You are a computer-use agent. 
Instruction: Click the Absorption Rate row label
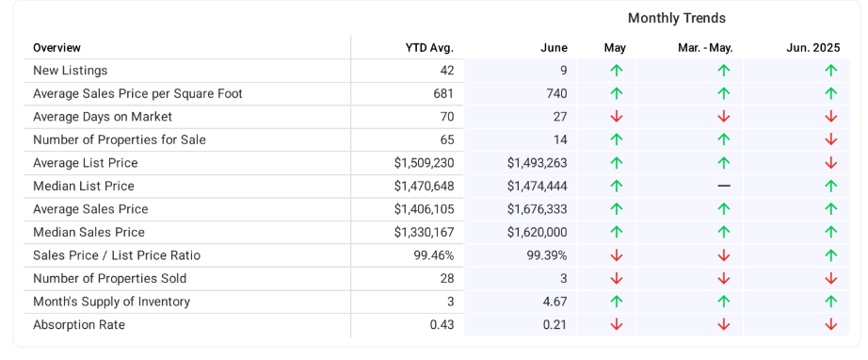79,324
